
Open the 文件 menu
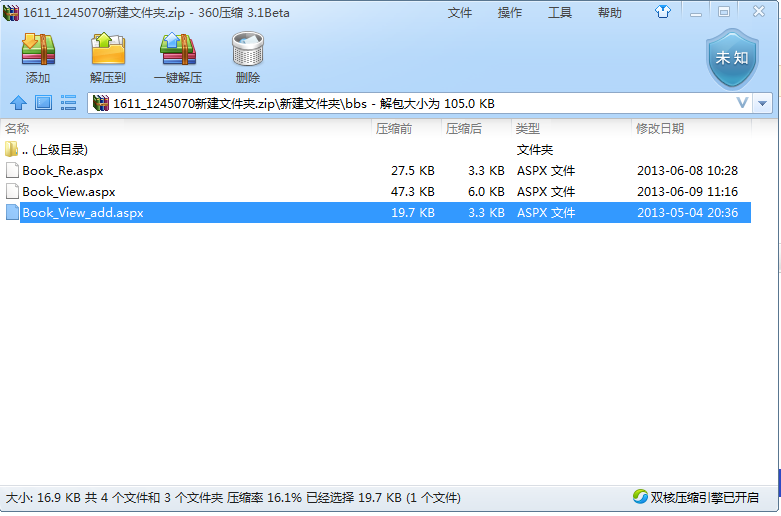(459, 12)
